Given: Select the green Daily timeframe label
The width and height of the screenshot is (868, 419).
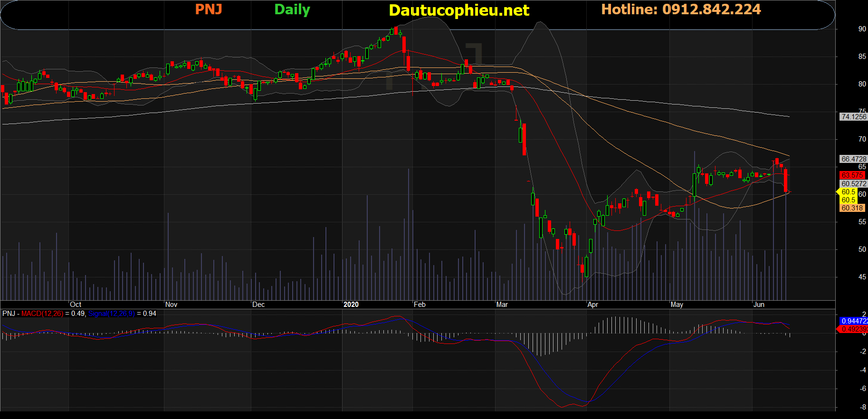Looking at the screenshot, I should point(292,10).
